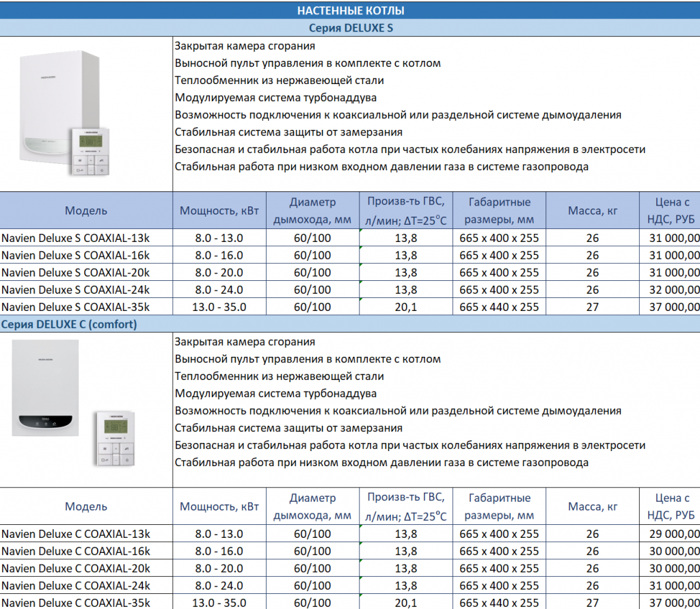Click the 'Navien Deluxe C COAXIAL-20k' model cell
Screen dimensions: 700x609
click(x=86, y=569)
